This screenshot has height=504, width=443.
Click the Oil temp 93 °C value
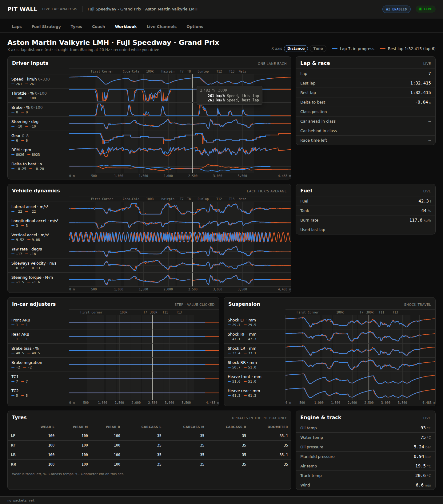426,428
